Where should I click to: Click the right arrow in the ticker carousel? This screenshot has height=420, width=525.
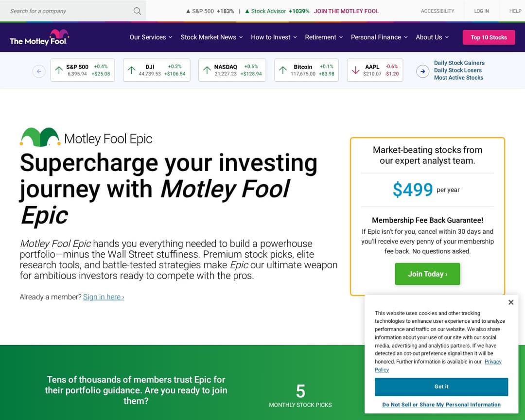(422, 71)
